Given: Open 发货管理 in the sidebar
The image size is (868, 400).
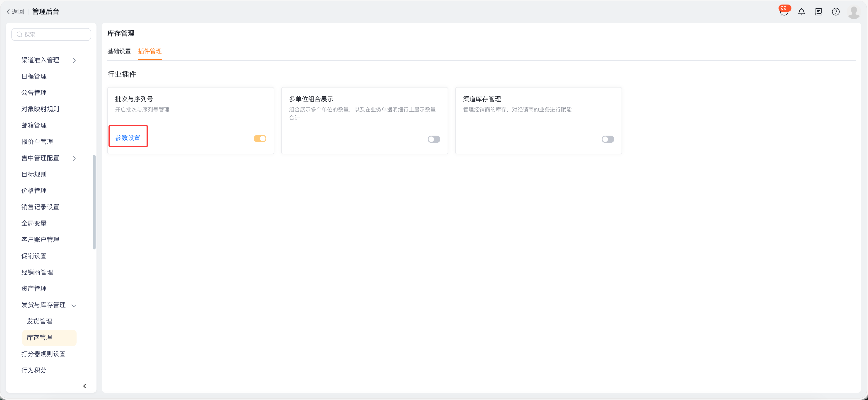Looking at the screenshot, I should point(39,321).
